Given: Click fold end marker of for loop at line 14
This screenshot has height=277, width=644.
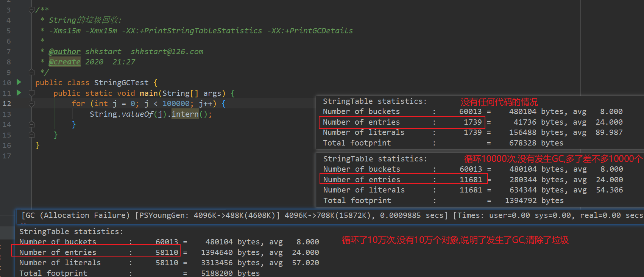Looking at the screenshot, I should coord(32,124).
